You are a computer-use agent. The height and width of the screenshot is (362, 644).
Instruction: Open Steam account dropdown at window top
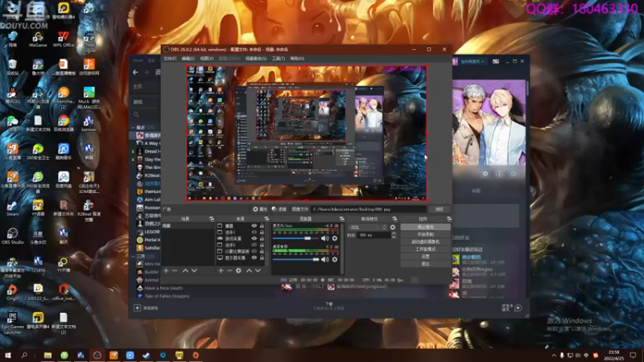coord(472,62)
